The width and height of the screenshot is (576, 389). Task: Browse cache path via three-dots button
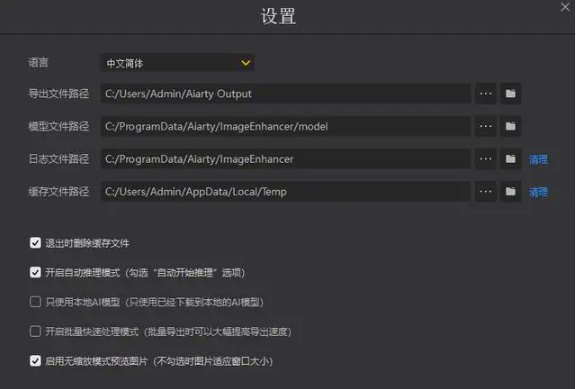(486, 192)
